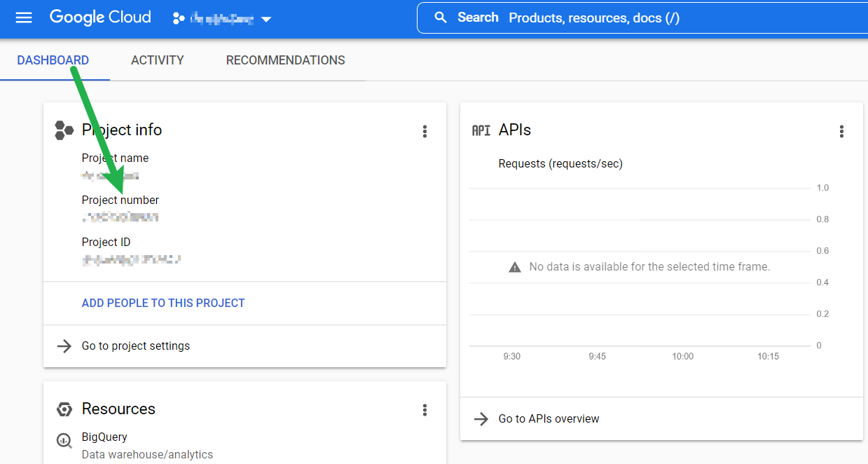Click the BigQuery resource entry
The height and width of the screenshot is (464, 868).
pos(104,437)
